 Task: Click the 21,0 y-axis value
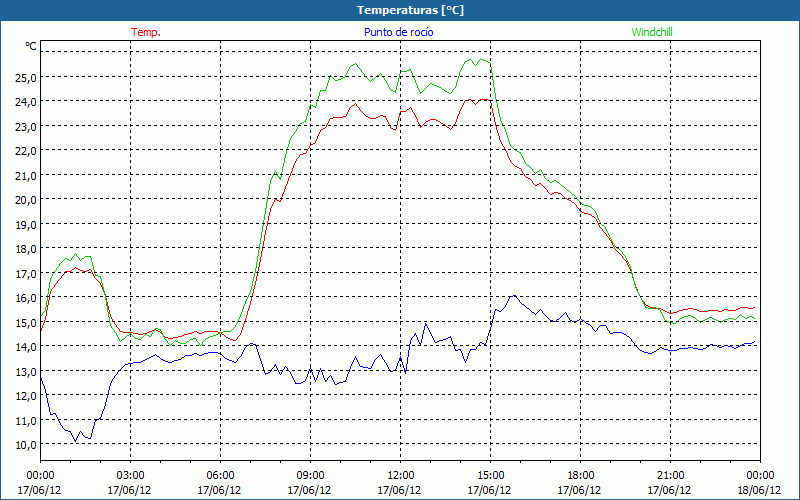tap(25, 176)
